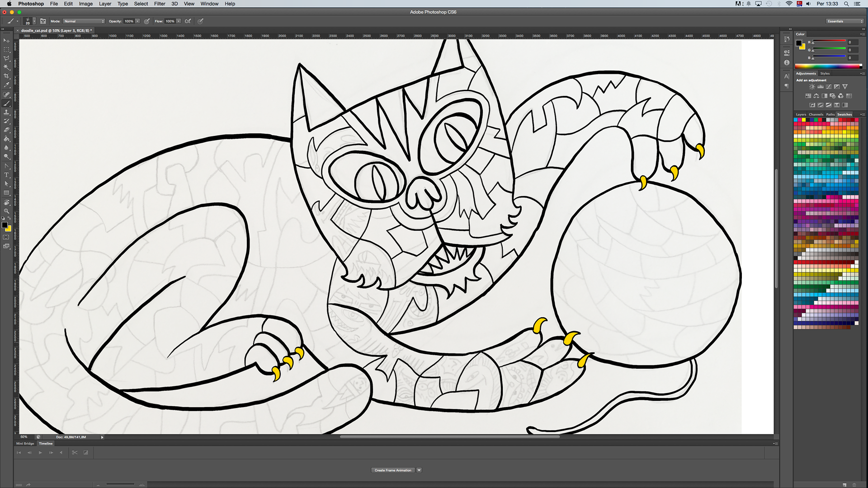The image size is (868, 488).
Task: Open the Opacity slider dropdown arrow
Action: 137,21
